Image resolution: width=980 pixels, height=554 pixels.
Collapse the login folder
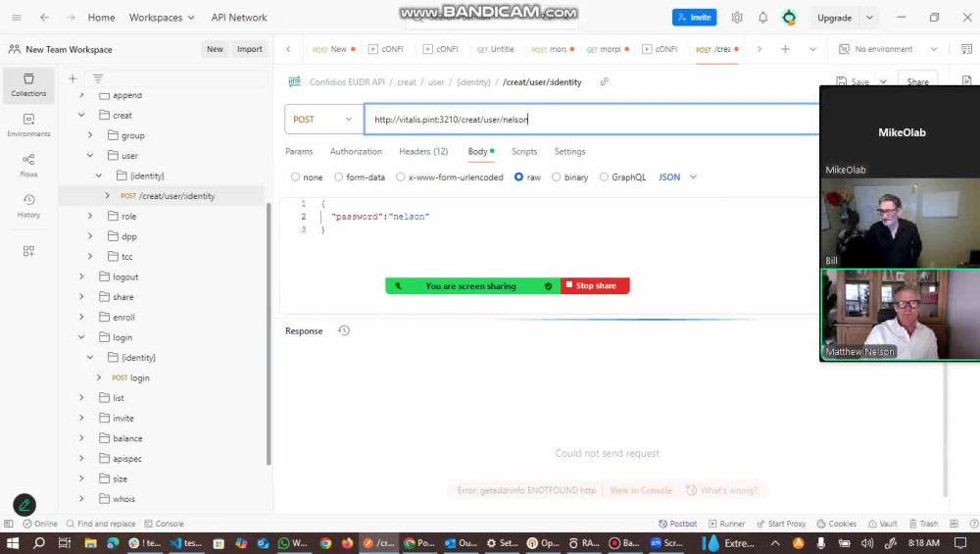click(81, 337)
